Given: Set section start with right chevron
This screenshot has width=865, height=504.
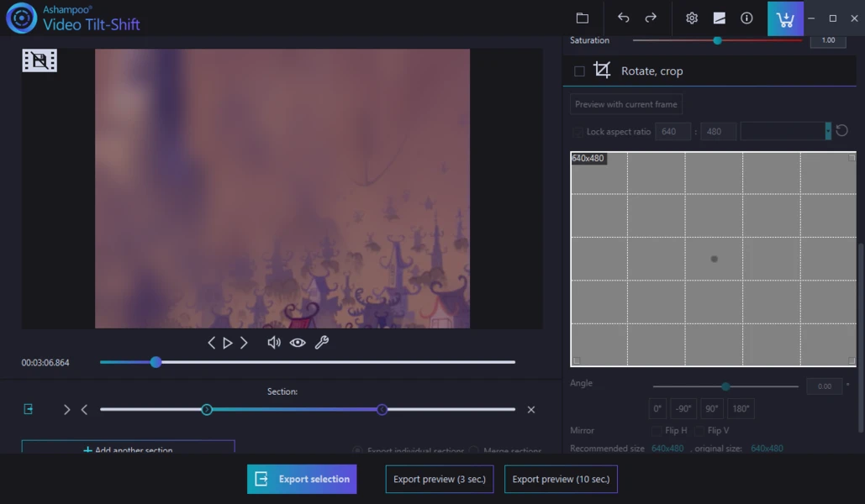Looking at the screenshot, I should click(66, 410).
